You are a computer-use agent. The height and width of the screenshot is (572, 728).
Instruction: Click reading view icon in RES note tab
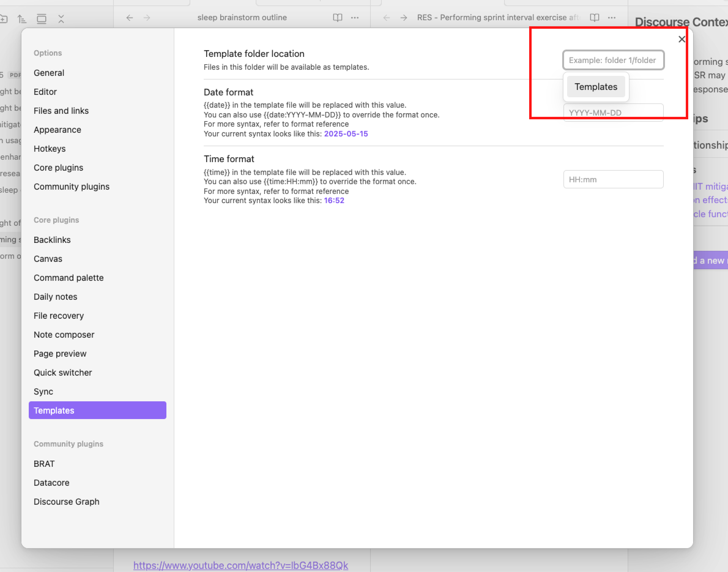[x=594, y=17]
